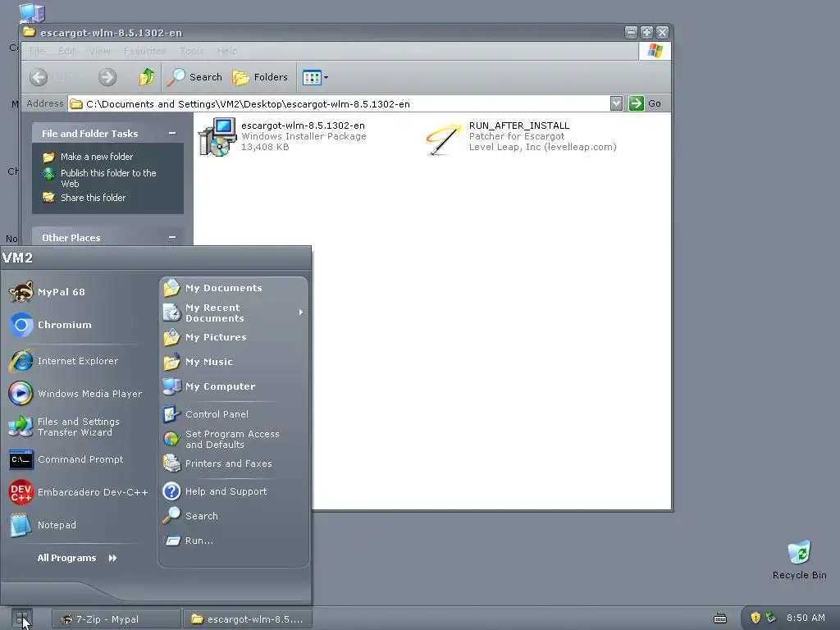Click the shield security tray icon
This screenshot has width=840, height=630.
coord(756,618)
